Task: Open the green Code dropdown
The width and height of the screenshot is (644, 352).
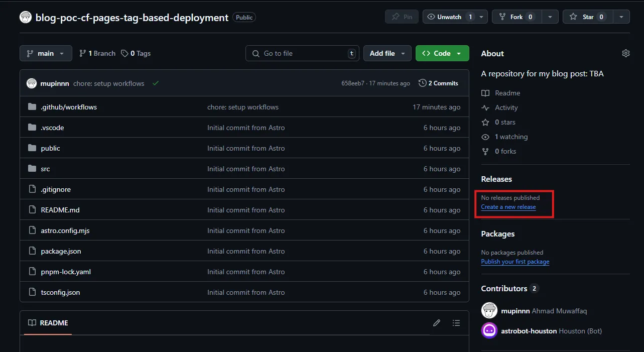Action: pos(442,53)
